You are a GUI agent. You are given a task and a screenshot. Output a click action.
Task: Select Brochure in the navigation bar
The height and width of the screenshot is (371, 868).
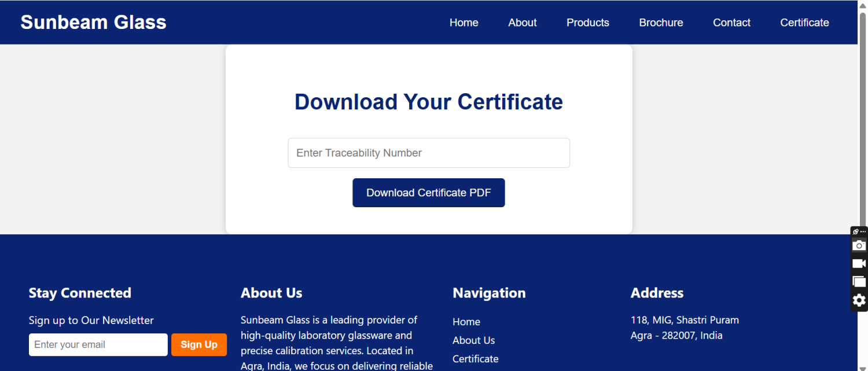tap(661, 23)
